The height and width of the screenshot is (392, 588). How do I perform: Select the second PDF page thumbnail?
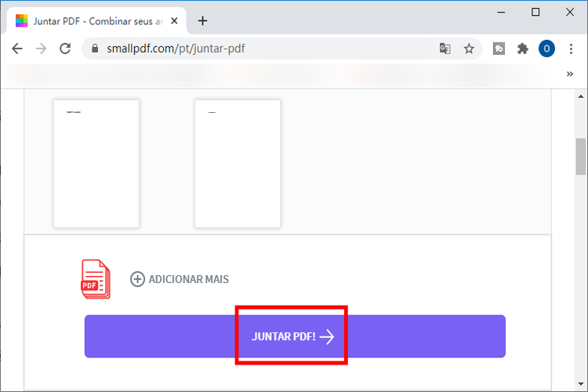[238, 164]
